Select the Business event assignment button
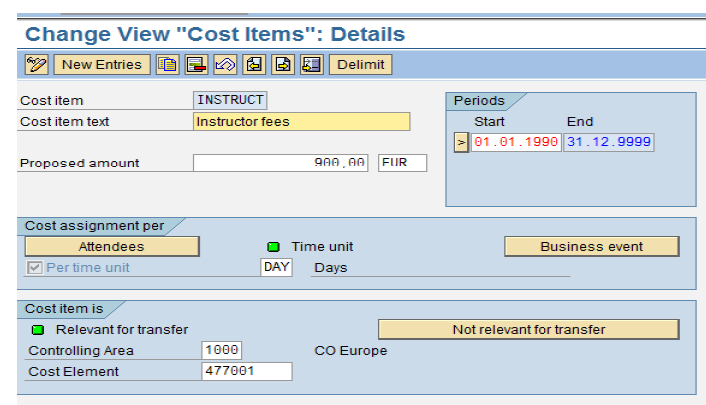706x405 pixels. [591, 246]
